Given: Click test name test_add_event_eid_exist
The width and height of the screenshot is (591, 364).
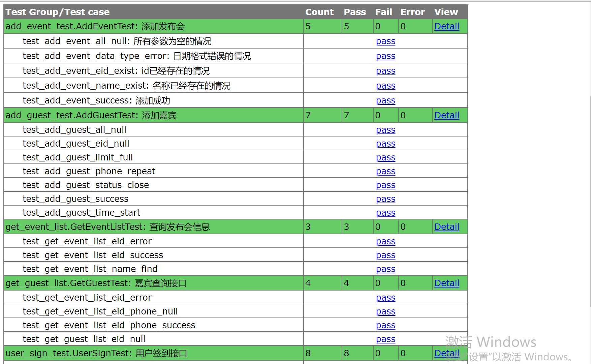Looking at the screenshot, I should point(116,71).
